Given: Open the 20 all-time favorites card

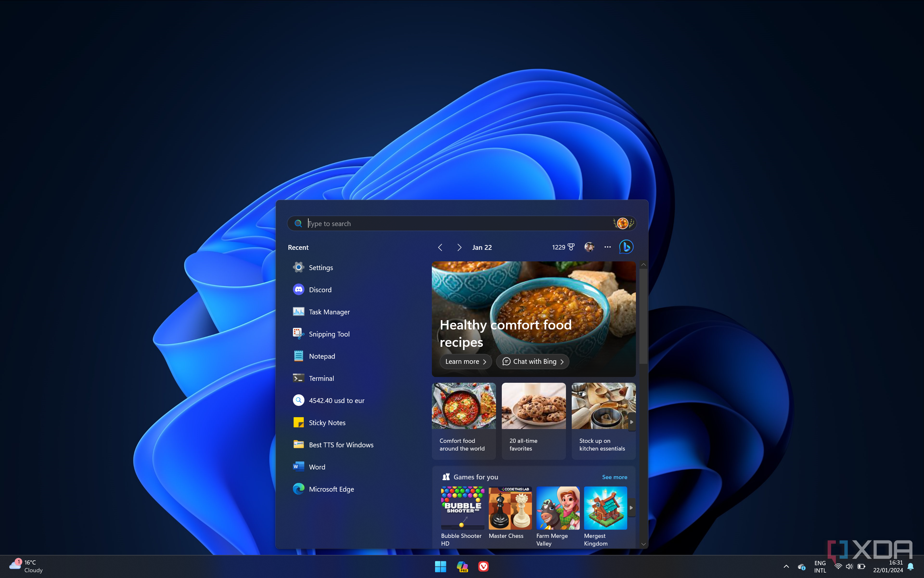Looking at the screenshot, I should tap(534, 421).
